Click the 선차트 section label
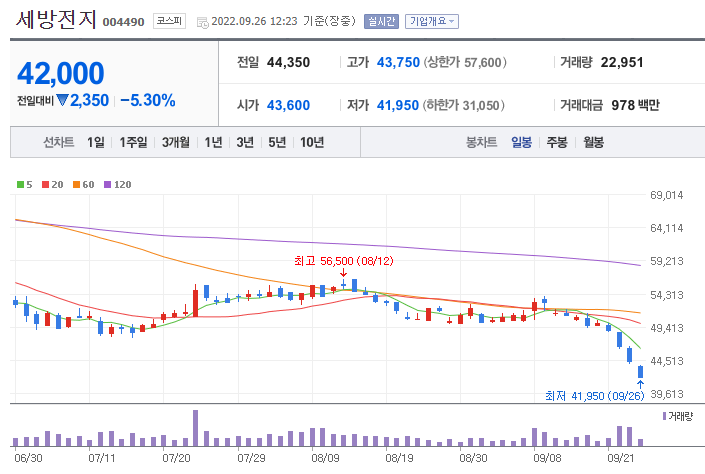Image resolution: width=705 pixels, height=474 pixels. click(58, 142)
